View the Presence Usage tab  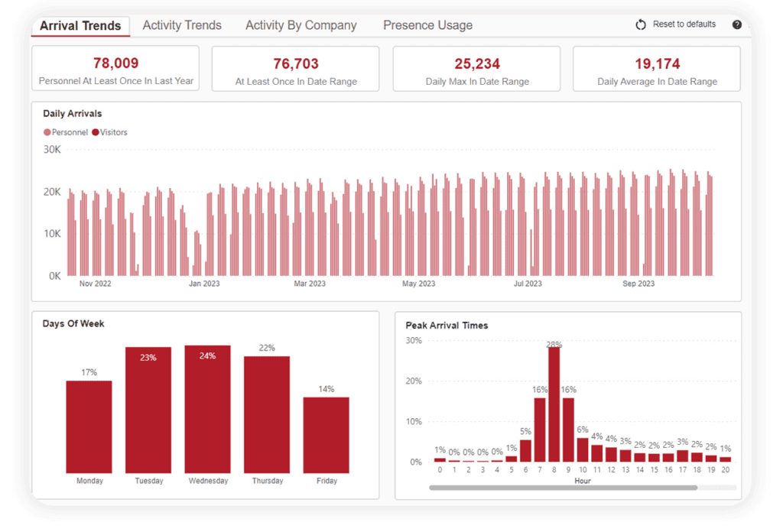click(x=427, y=24)
